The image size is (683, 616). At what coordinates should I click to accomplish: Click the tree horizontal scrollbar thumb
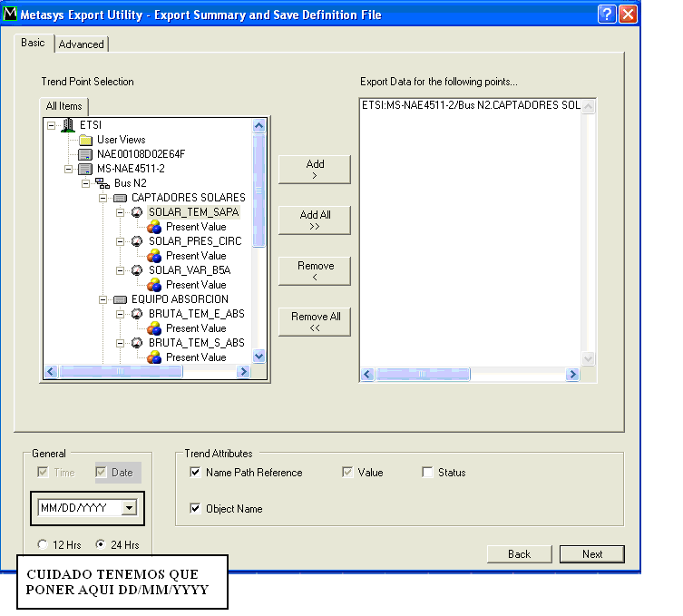(x=121, y=372)
